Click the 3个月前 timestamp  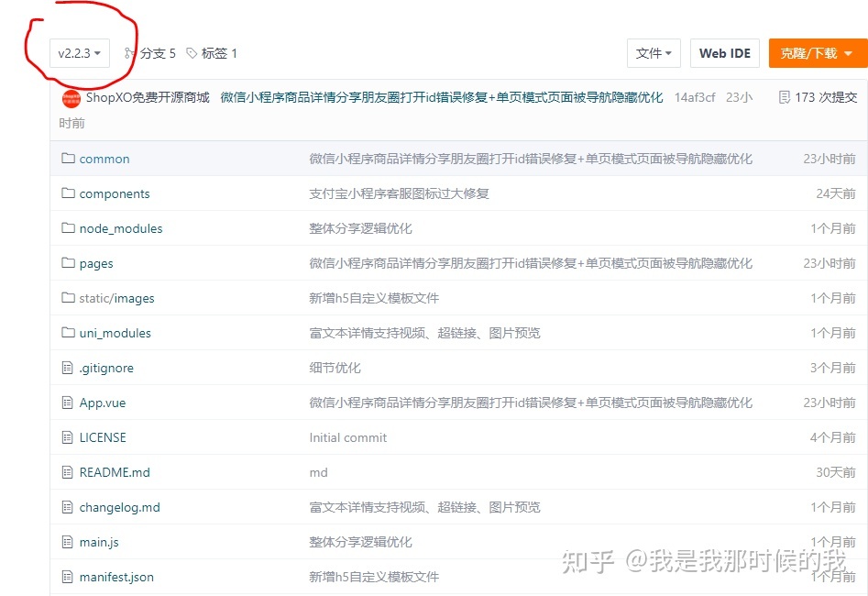coord(833,369)
